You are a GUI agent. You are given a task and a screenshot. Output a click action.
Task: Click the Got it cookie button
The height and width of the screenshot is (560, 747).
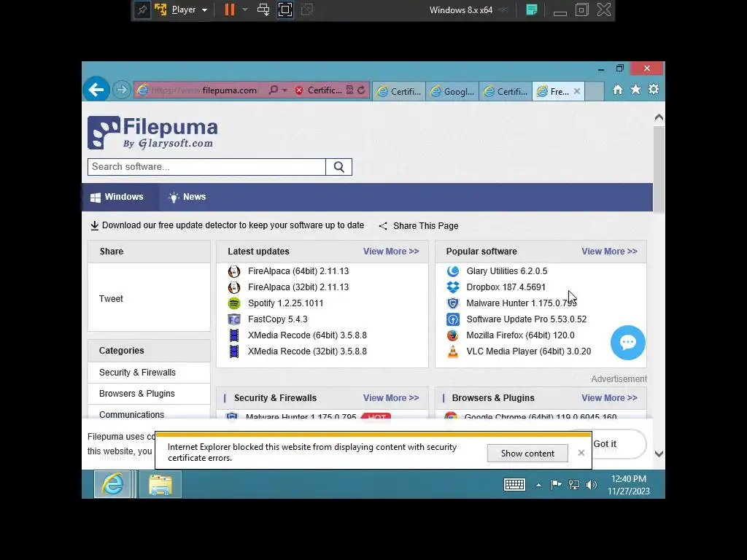tap(619, 444)
